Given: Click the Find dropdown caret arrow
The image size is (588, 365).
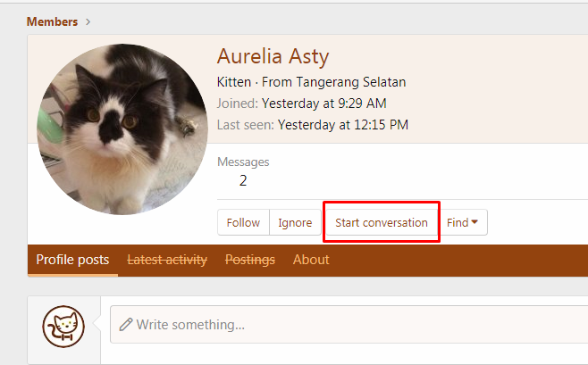Looking at the screenshot, I should point(475,222).
